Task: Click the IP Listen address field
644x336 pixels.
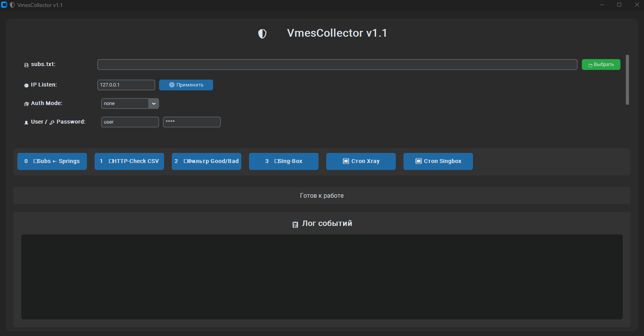Action: coord(126,85)
